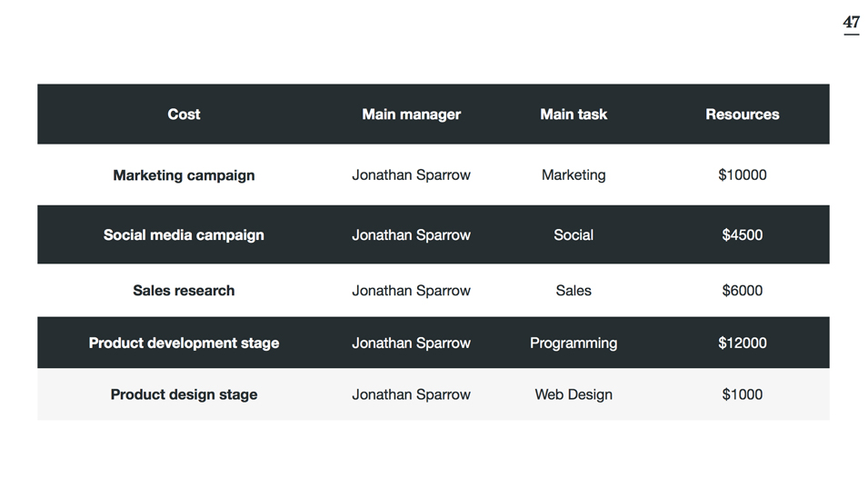Select the $12000 amount cell
Image resolution: width=868 pixels, height=488 pixels.
(x=742, y=343)
